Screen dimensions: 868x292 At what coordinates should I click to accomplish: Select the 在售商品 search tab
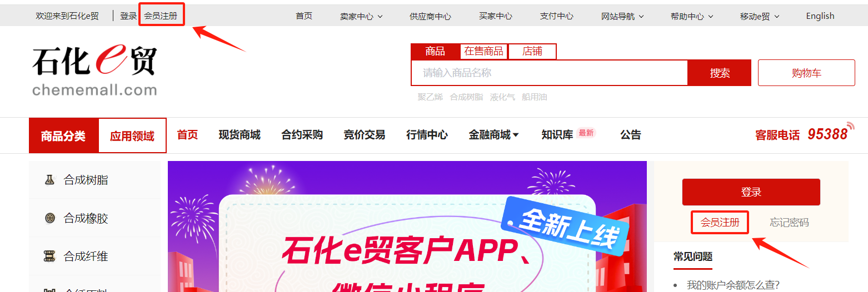tap(483, 52)
